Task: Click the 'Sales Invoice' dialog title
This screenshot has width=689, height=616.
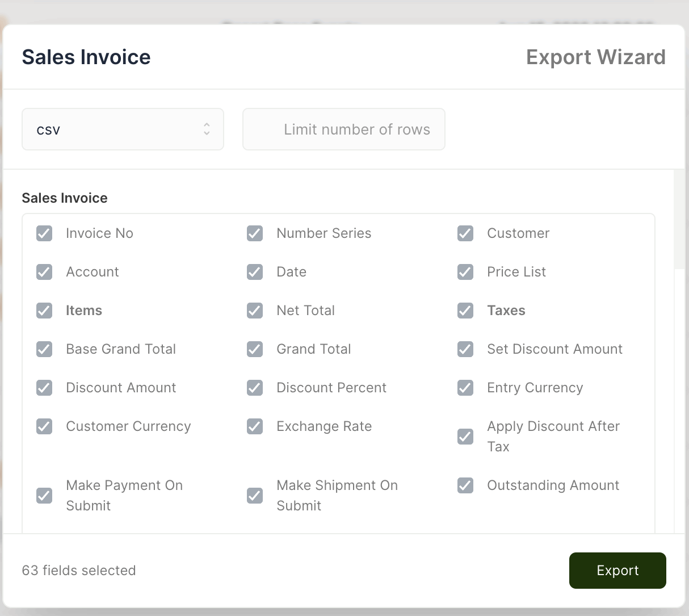Action: point(86,57)
